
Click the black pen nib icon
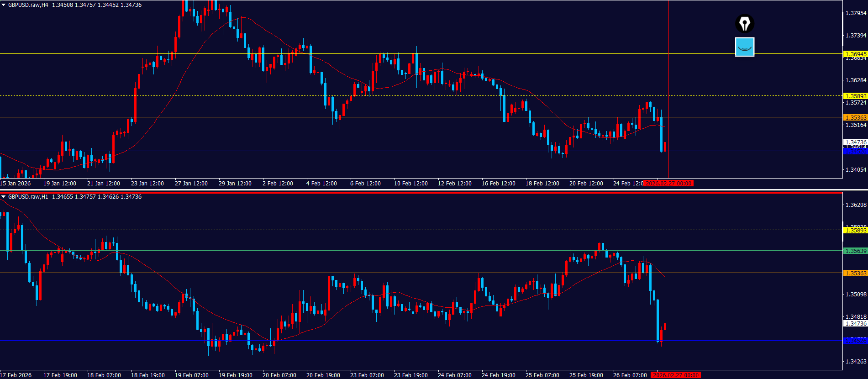click(745, 24)
